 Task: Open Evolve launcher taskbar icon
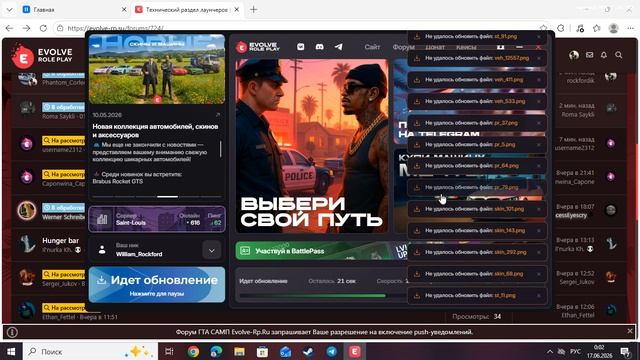[x=355, y=351]
